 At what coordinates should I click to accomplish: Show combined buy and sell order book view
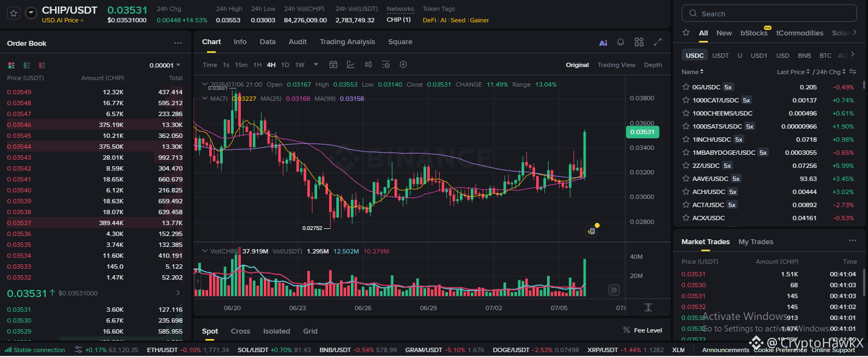click(11, 65)
